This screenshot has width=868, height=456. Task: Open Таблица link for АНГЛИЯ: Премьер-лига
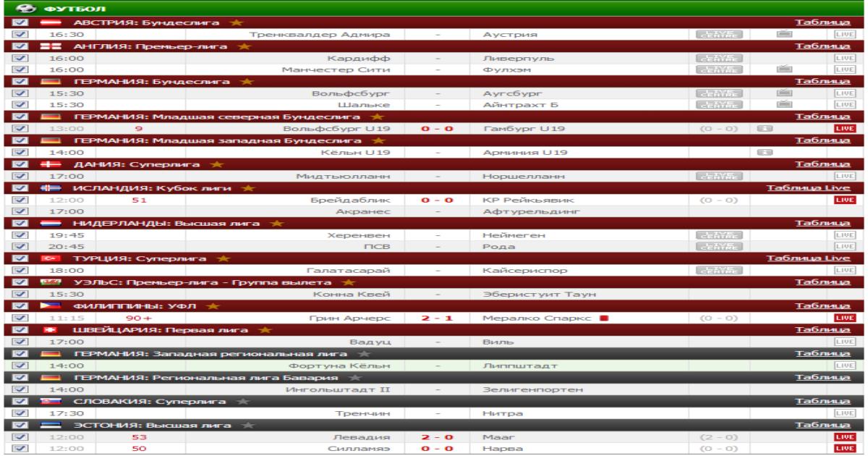(822, 46)
